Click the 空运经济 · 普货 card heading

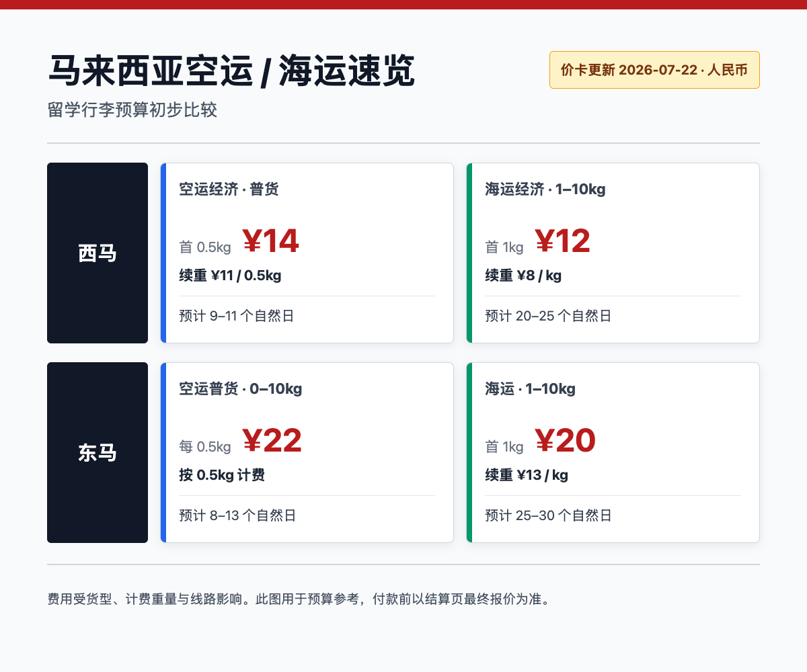229,190
